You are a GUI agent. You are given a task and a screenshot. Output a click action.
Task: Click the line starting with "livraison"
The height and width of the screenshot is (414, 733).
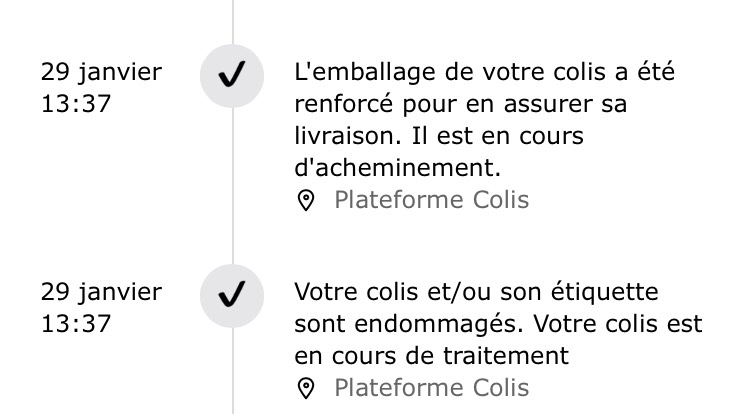coord(439,135)
